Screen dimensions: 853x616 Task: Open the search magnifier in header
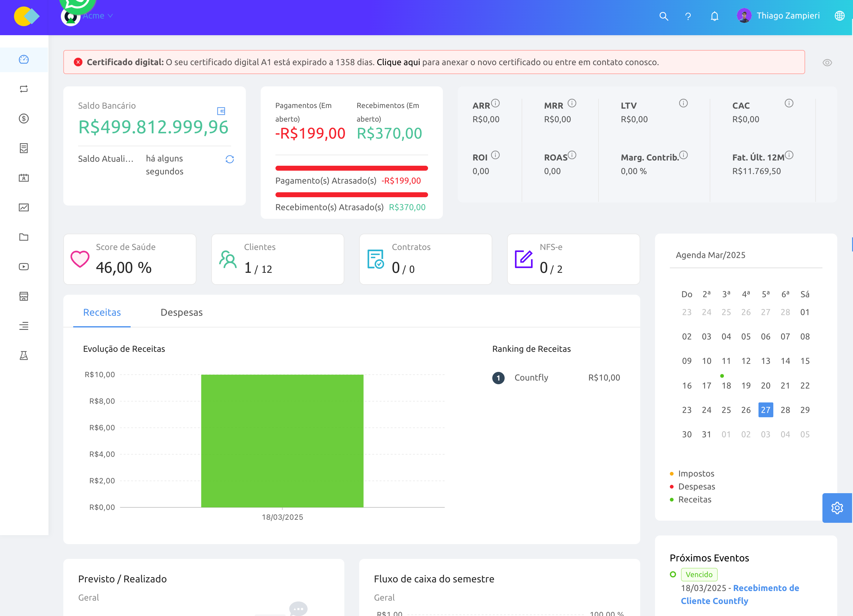coord(663,16)
